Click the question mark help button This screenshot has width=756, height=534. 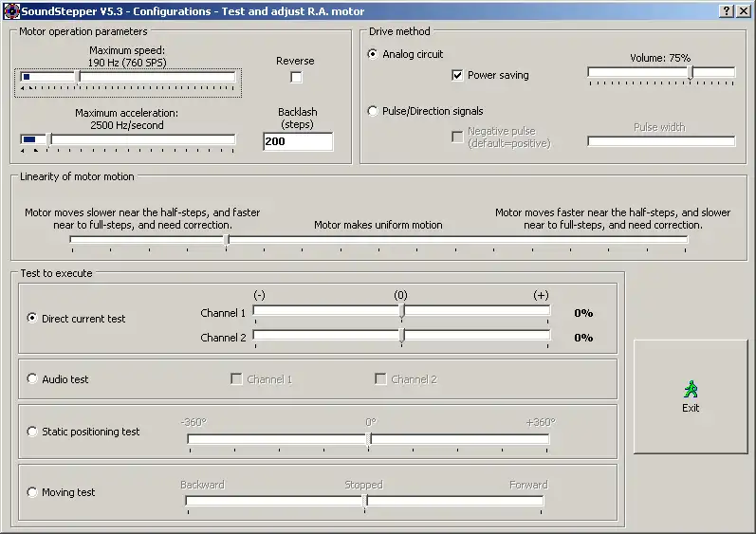(x=727, y=11)
